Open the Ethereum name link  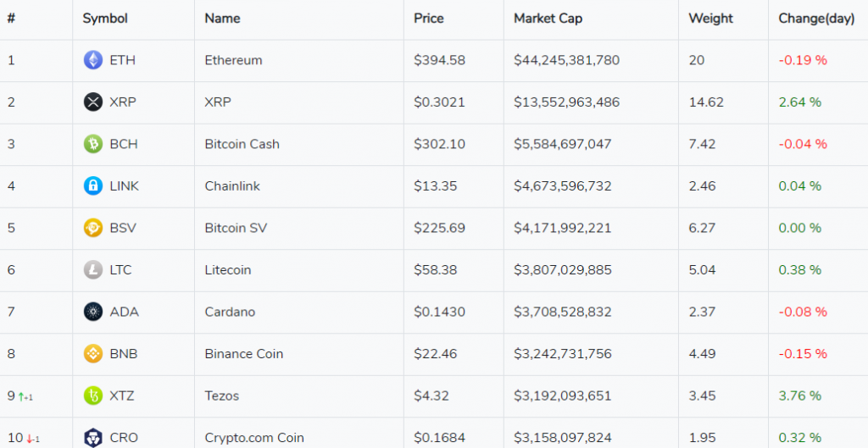click(233, 60)
